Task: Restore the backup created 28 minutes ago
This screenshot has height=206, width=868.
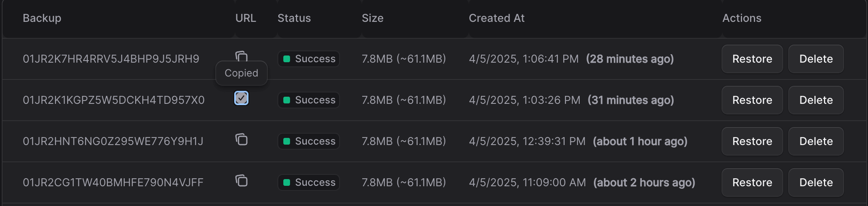Action: [752, 59]
